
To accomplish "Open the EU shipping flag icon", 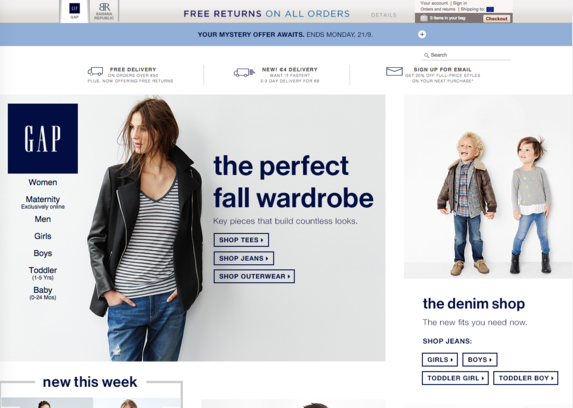I will pos(490,10).
